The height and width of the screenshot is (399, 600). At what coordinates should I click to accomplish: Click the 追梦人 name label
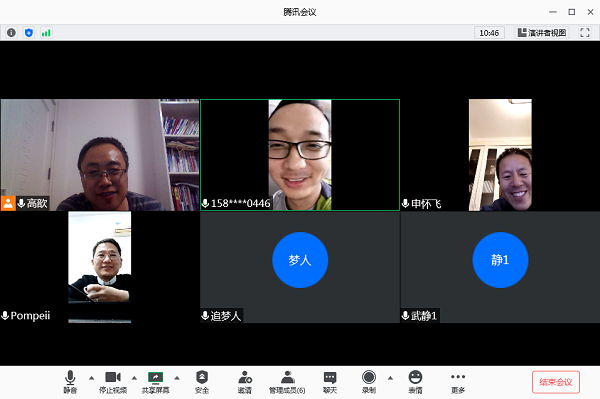226,316
